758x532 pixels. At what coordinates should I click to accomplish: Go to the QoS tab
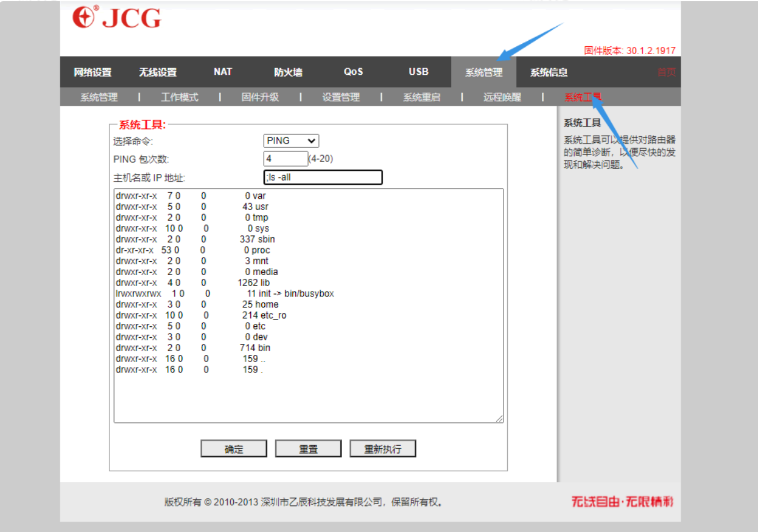pos(353,72)
